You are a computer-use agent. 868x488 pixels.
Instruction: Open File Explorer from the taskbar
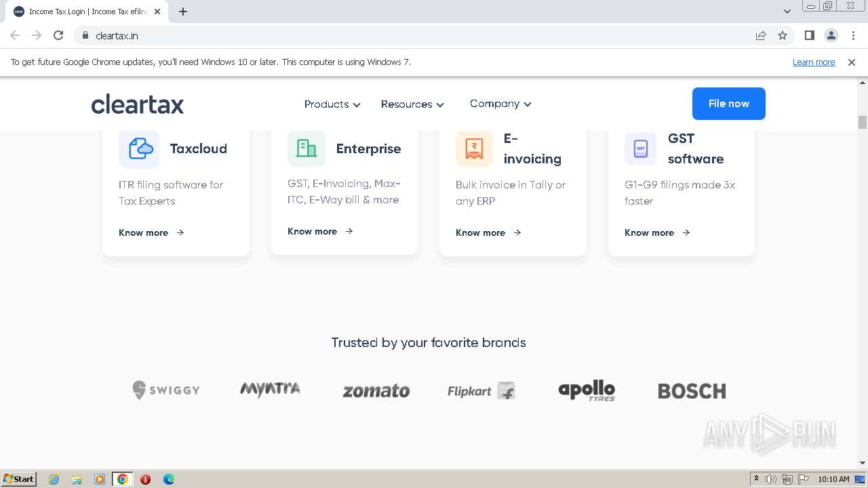tap(77, 479)
